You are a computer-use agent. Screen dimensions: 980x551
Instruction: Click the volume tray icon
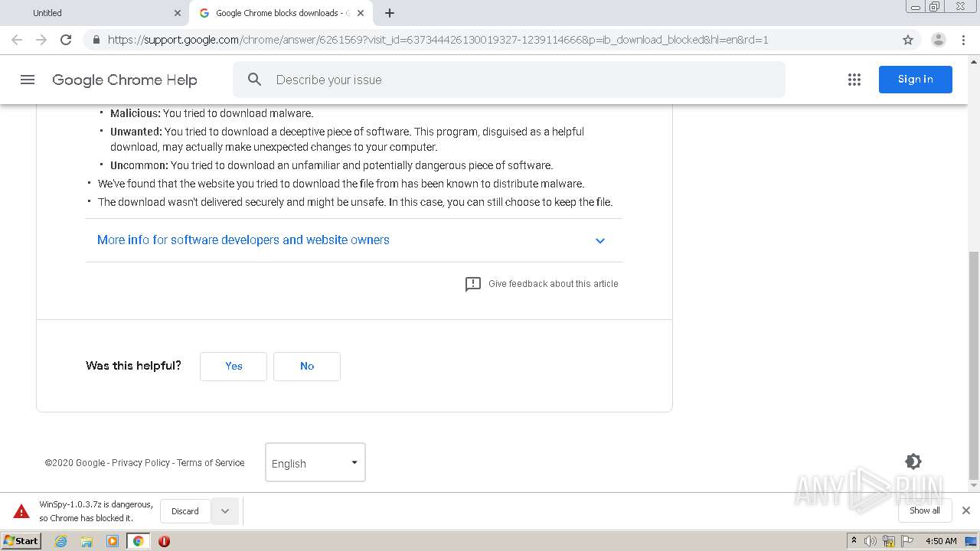tap(871, 541)
